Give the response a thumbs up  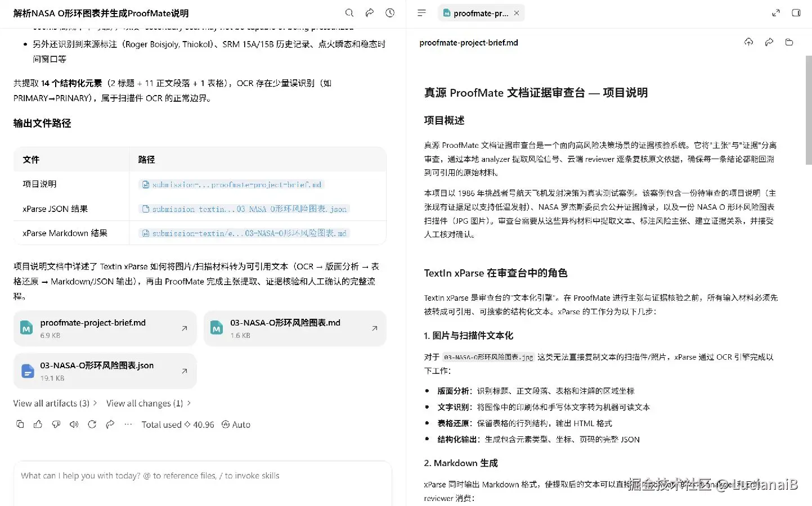pyautogui.click(x=38, y=424)
